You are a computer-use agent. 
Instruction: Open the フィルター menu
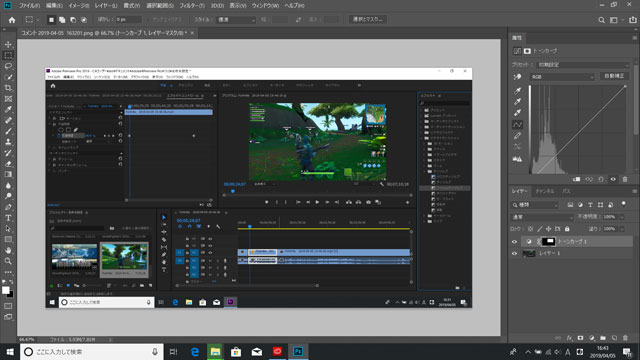[192, 6]
